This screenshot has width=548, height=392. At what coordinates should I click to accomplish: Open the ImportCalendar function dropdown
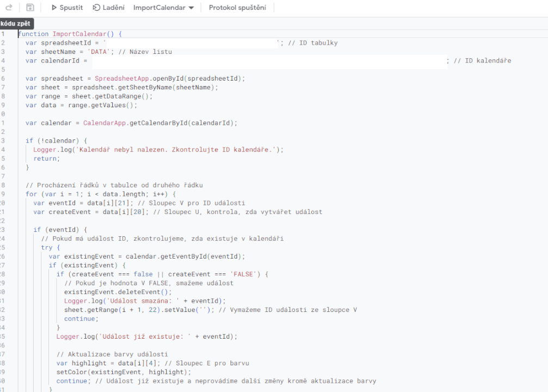tap(163, 8)
